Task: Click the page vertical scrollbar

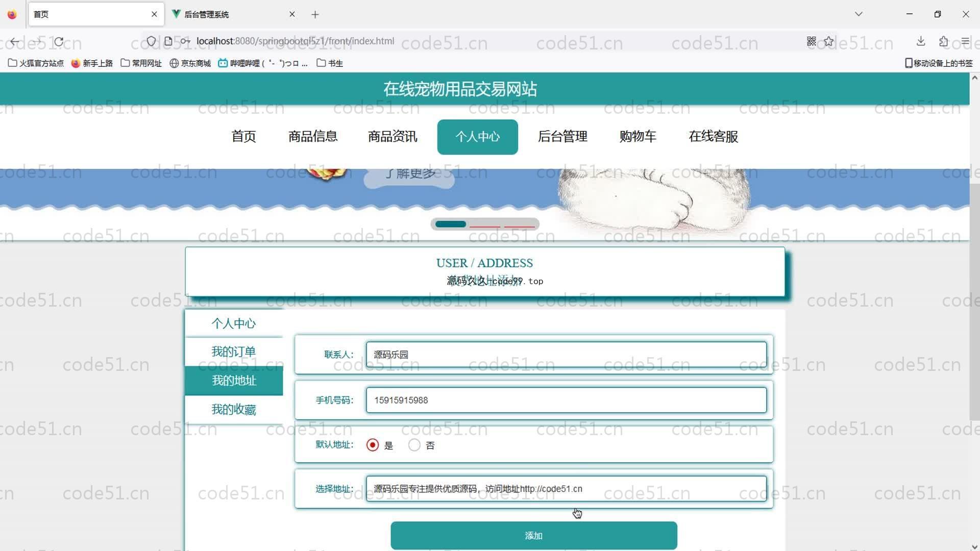Action: point(974,302)
